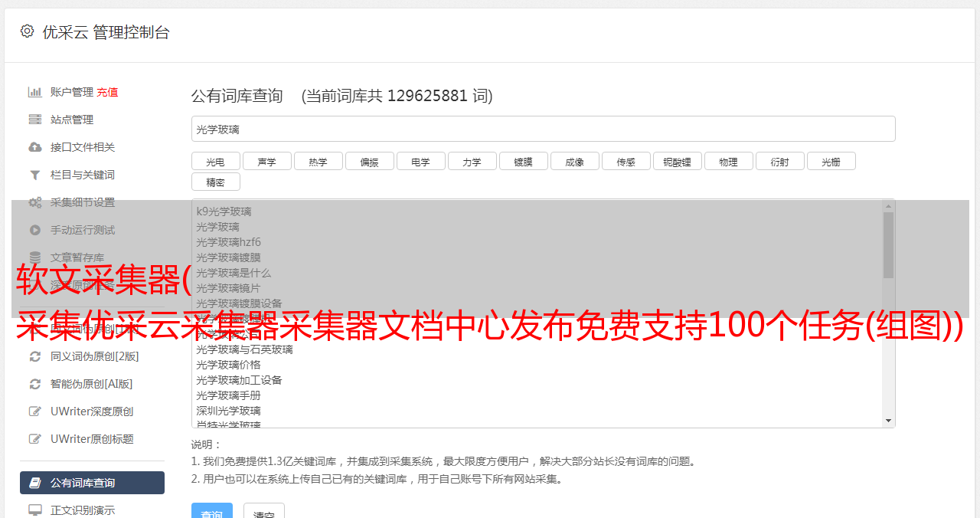This screenshot has width=980, height=518.
Task: Select 光学玻璃与石英玻璃 in the results list
Action: point(244,349)
